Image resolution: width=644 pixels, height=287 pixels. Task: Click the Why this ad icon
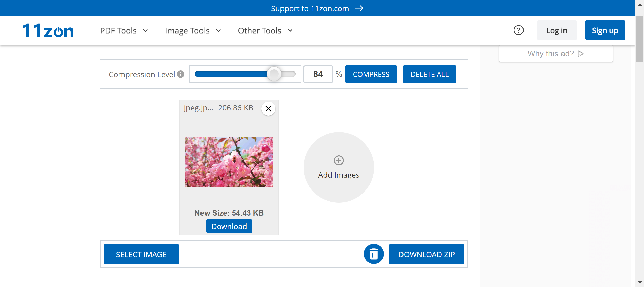581,54
